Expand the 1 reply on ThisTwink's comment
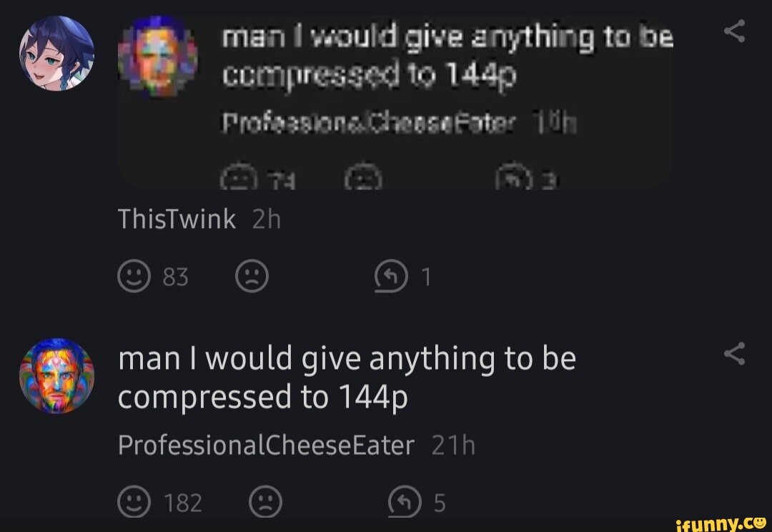 (426, 277)
